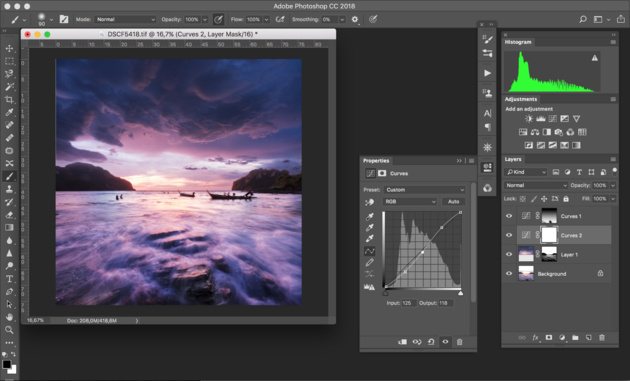Open the Opacity dropdown in options bar
The width and height of the screenshot is (630, 381).
205,19
